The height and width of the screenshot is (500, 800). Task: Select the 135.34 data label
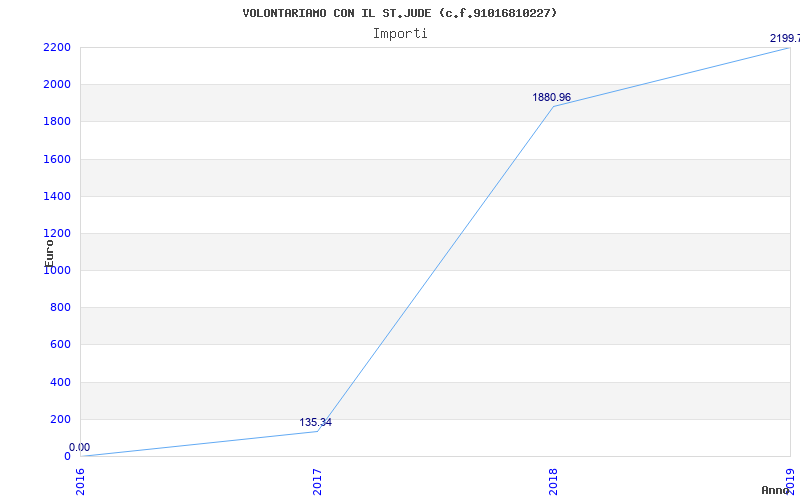pyautogui.click(x=315, y=422)
